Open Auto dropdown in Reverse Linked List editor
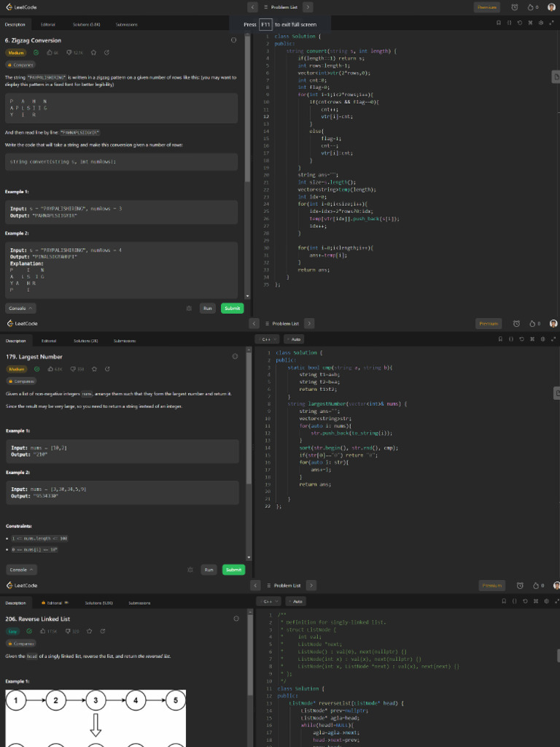The width and height of the screenshot is (560, 747). [x=296, y=602]
